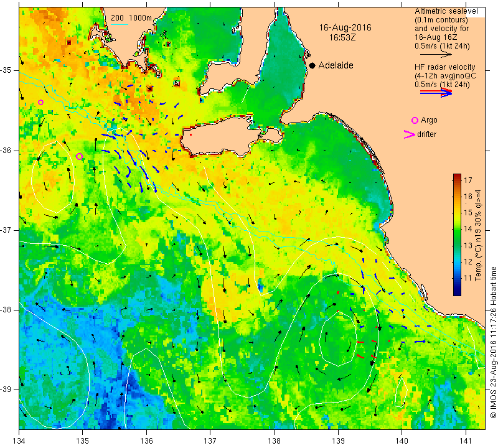498x448 pixels.
Task: Click the dark red top of the temperature colorbar
Action: [457, 176]
